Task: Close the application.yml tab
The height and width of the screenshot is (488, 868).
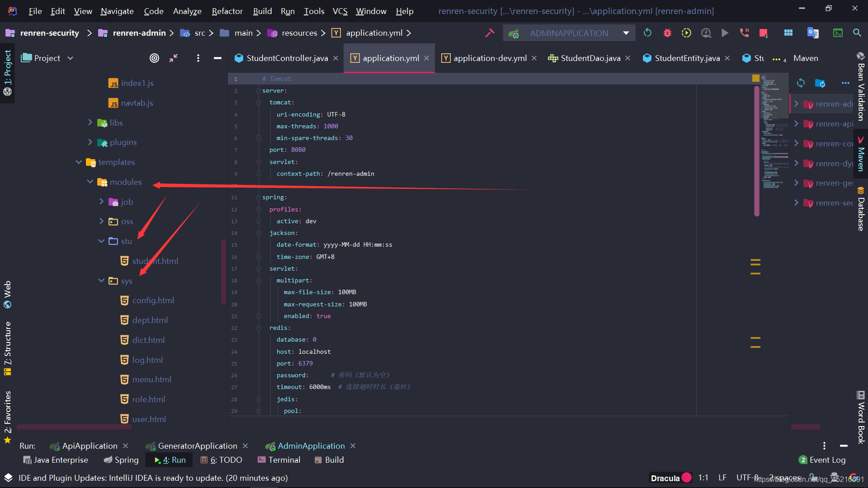Action: point(426,58)
